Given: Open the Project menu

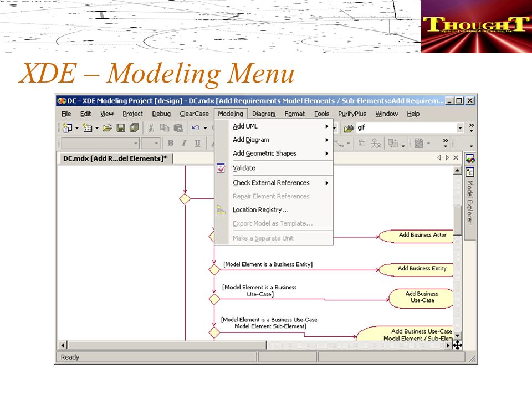Looking at the screenshot, I should point(132,114).
